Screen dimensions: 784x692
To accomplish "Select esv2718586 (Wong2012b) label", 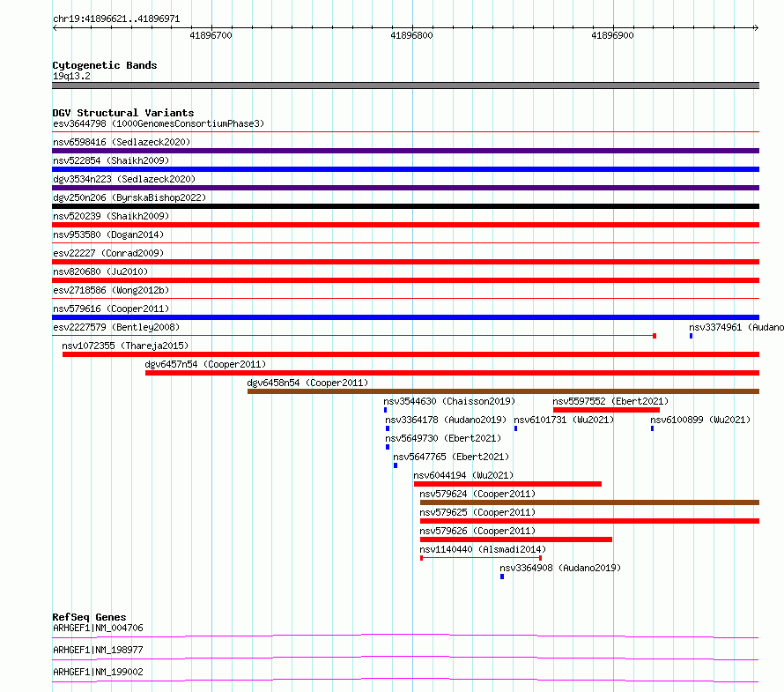I will point(111,290).
